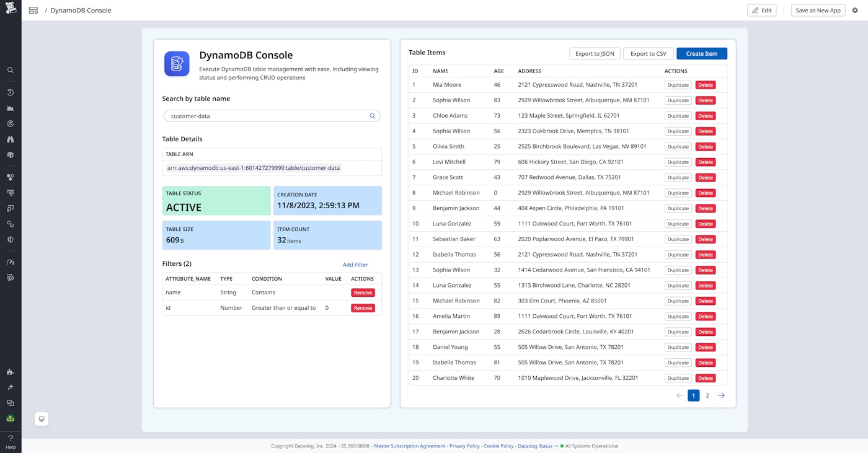
Task: Open the funnel lines icon in sidebar
Action: [11, 193]
